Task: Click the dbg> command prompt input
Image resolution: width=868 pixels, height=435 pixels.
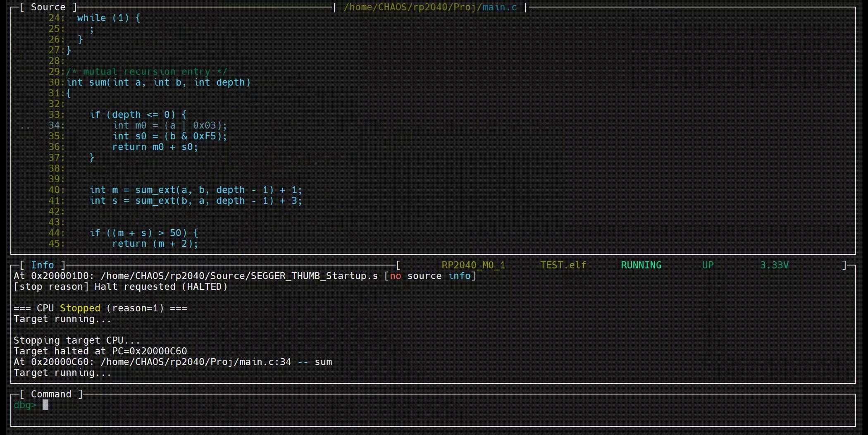Action: [45, 405]
